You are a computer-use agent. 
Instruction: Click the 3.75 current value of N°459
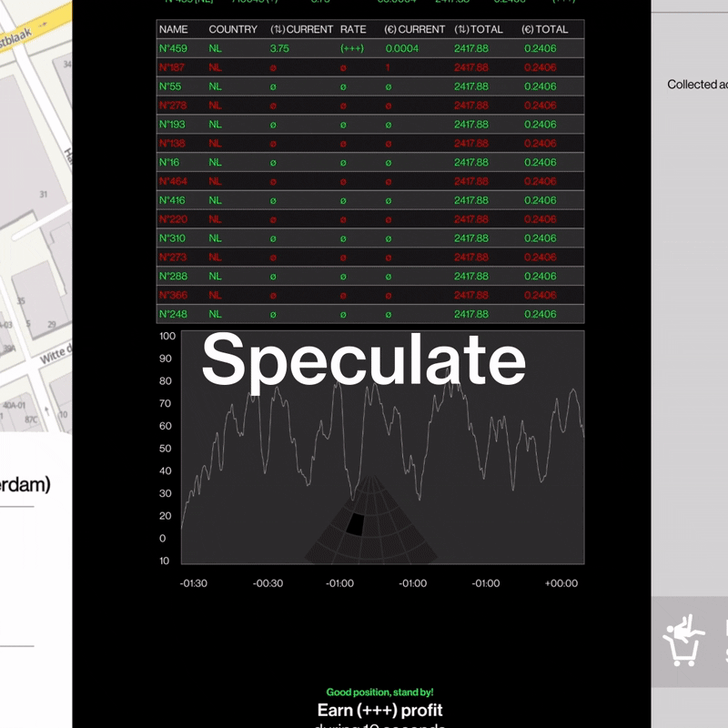279,48
